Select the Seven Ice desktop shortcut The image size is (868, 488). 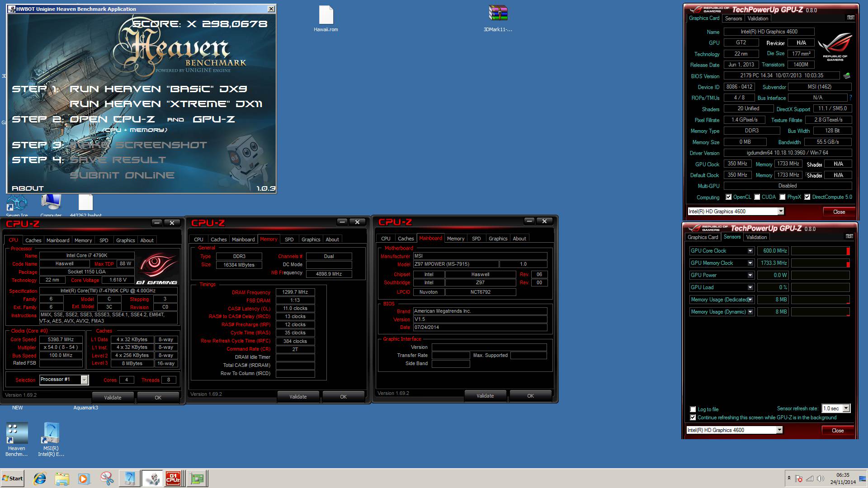pos(17,206)
